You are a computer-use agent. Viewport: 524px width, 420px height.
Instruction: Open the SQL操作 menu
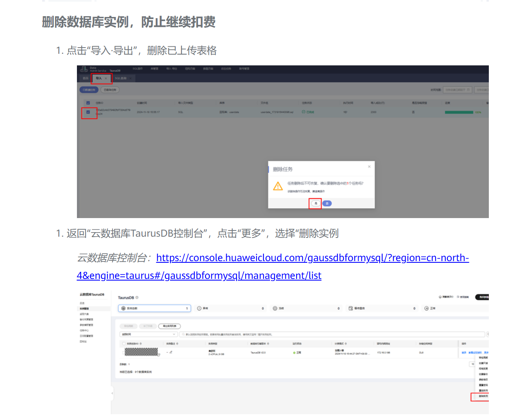coord(137,69)
